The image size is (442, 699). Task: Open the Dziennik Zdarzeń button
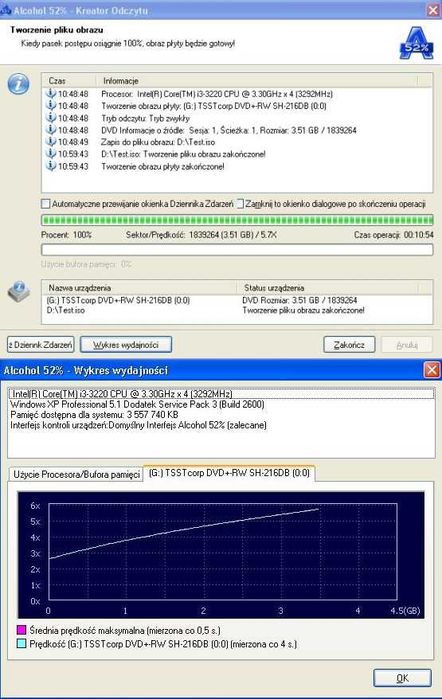coord(41,345)
